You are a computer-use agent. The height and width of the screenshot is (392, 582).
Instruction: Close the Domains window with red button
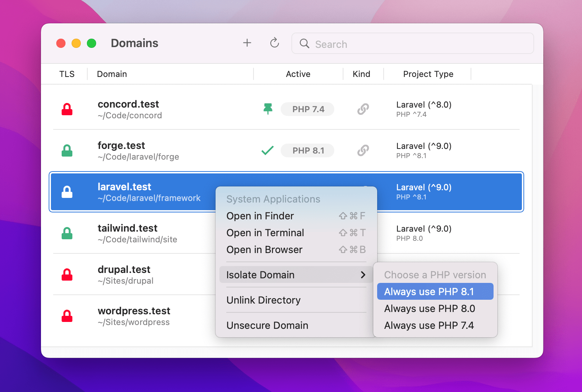click(x=61, y=43)
